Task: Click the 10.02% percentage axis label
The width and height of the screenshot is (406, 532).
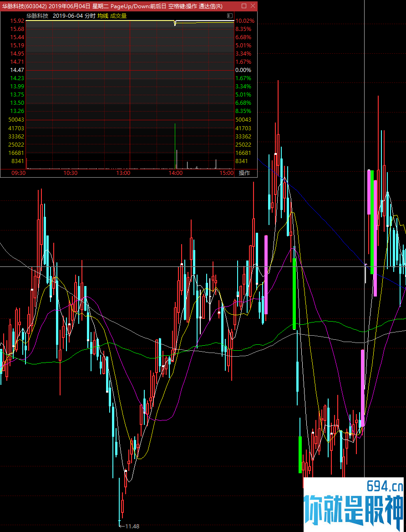Action: [x=244, y=20]
